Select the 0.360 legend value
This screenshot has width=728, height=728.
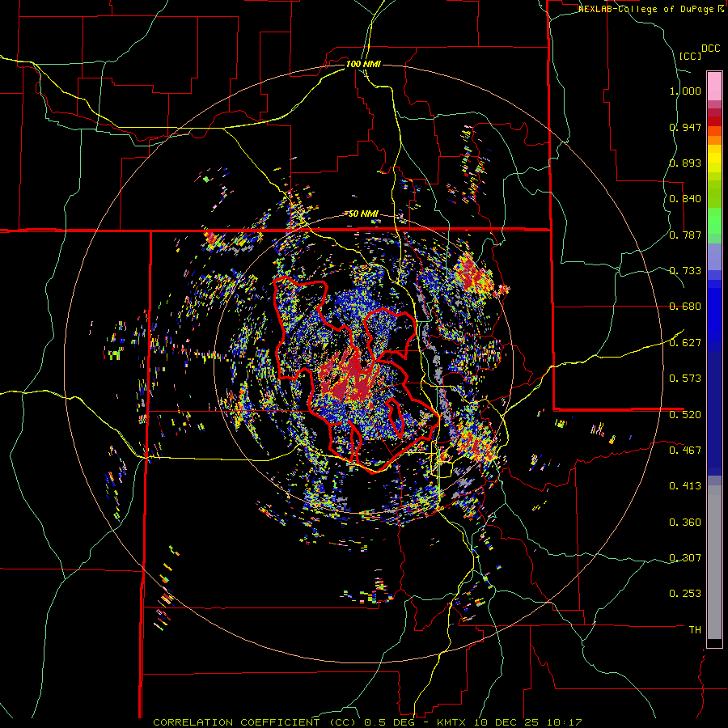point(685,523)
